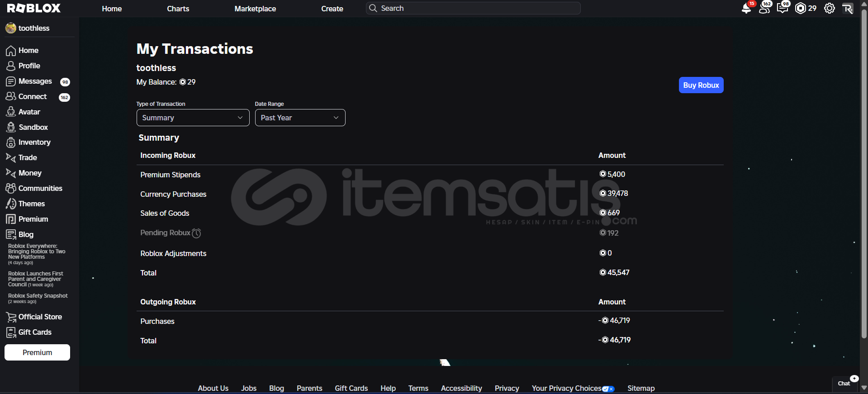Open the Parents footer link
This screenshot has width=868, height=394.
tap(309, 388)
